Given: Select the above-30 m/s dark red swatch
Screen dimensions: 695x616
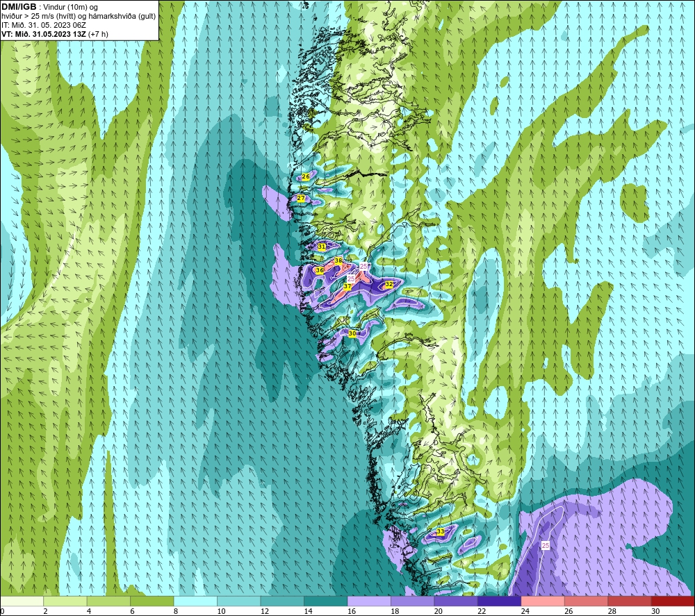Looking at the screenshot, I should (x=673, y=601).
